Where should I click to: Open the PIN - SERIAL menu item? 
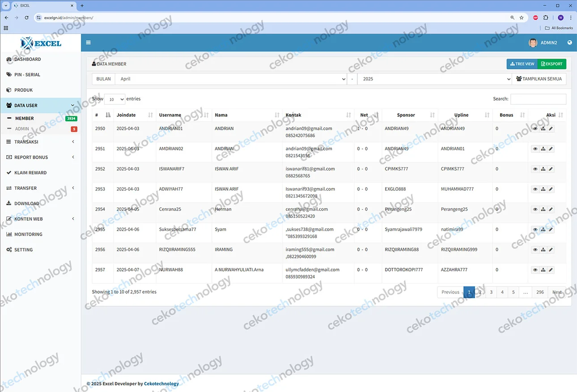(27, 75)
